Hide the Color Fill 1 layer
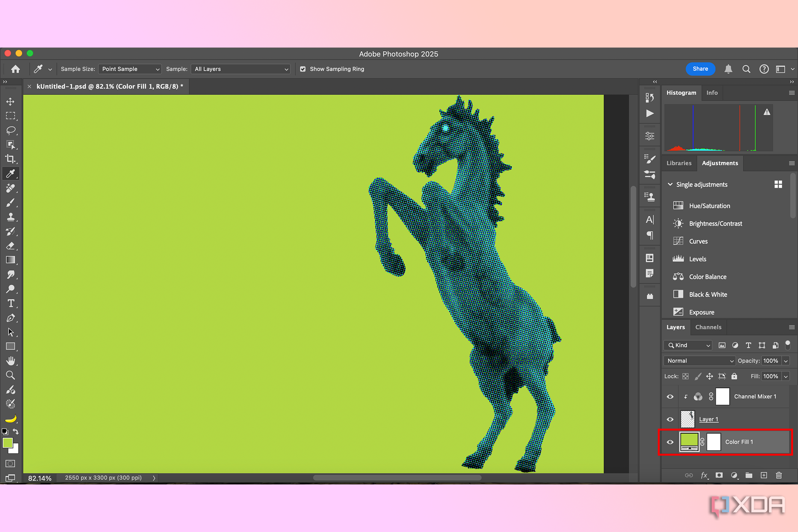798x532 pixels. pyautogui.click(x=670, y=442)
